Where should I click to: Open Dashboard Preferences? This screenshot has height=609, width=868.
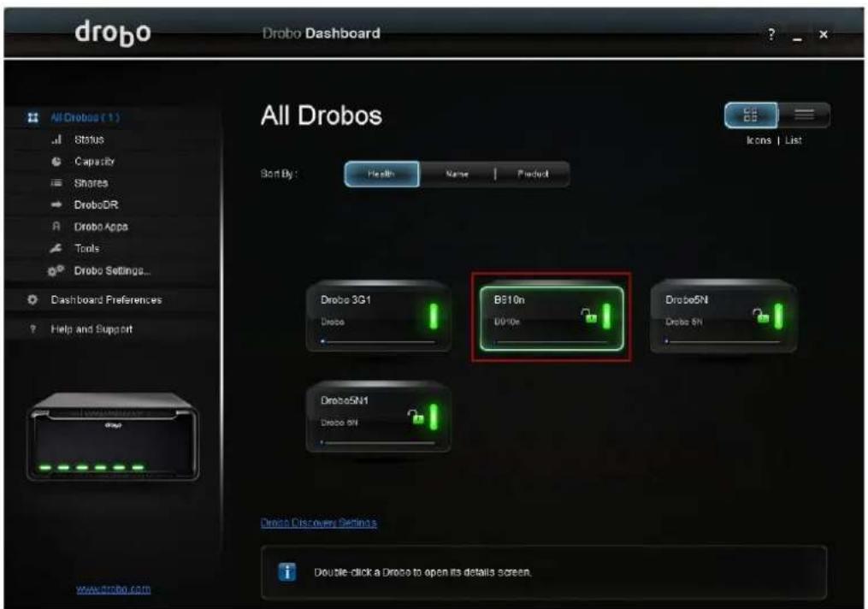click(106, 299)
